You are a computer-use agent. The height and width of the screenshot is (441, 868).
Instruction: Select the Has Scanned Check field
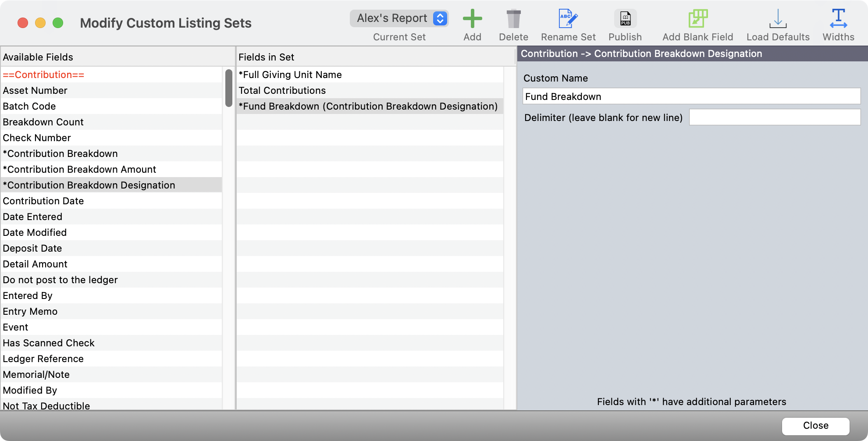pos(49,343)
